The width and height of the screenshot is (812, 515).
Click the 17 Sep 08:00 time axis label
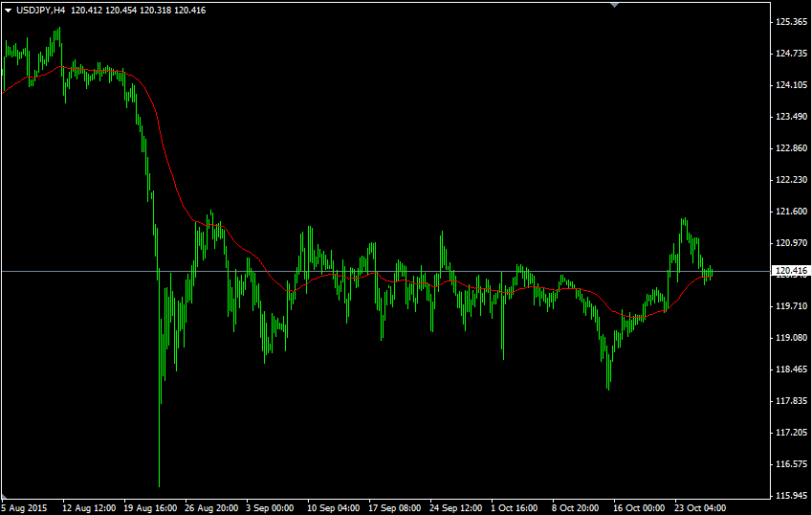395,508
